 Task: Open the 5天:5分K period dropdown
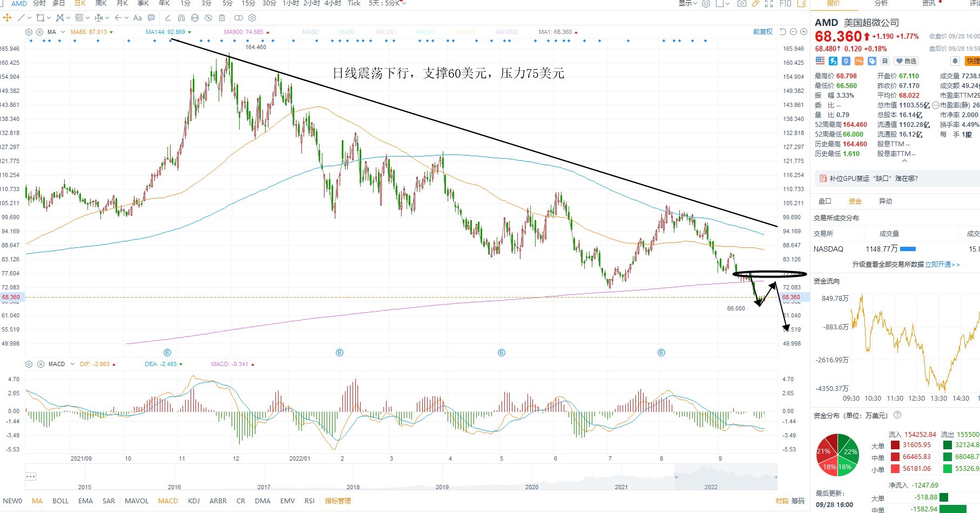coord(387,3)
